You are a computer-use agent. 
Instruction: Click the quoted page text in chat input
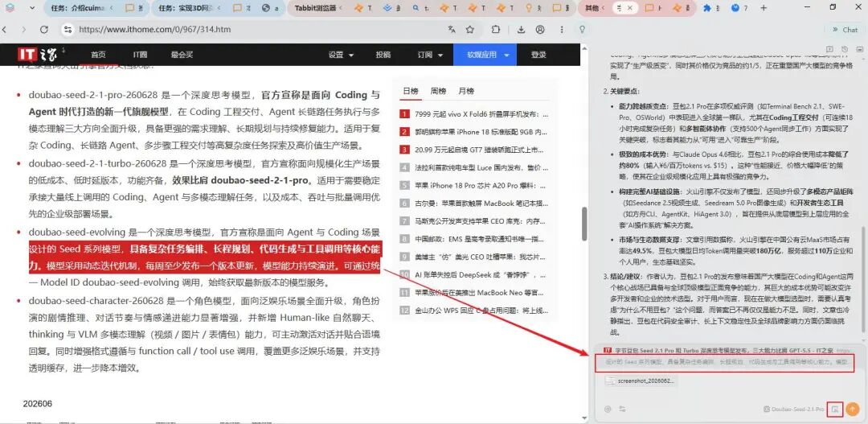725,362
